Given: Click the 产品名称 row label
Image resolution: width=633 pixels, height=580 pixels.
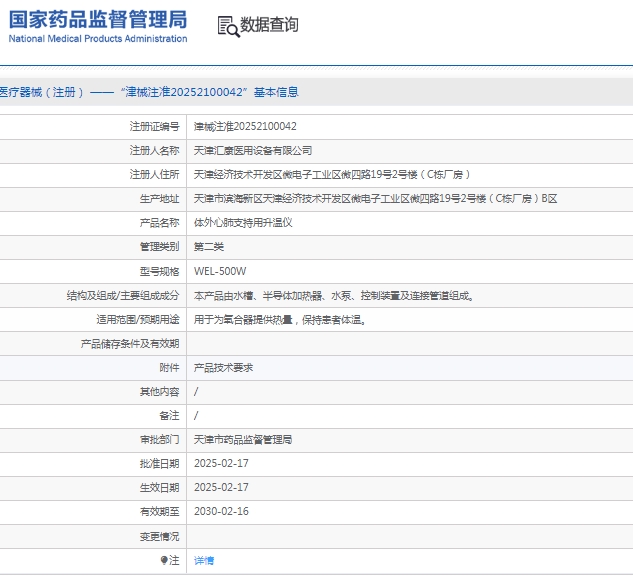Looking at the screenshot, I should point(159,223).
